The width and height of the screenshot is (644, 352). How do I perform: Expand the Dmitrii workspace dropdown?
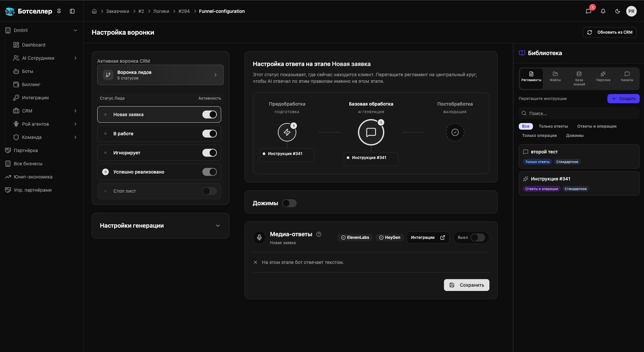(75, 30)
